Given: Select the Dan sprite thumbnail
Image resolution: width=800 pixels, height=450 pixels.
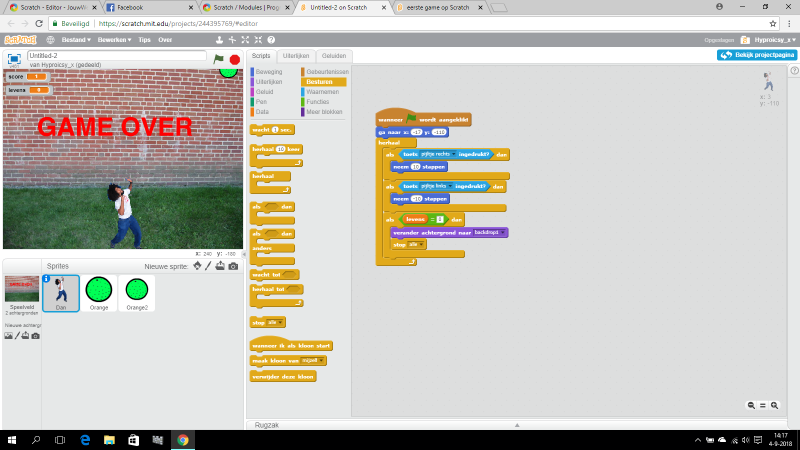Looking at the screenshot, I should [61, 293].
